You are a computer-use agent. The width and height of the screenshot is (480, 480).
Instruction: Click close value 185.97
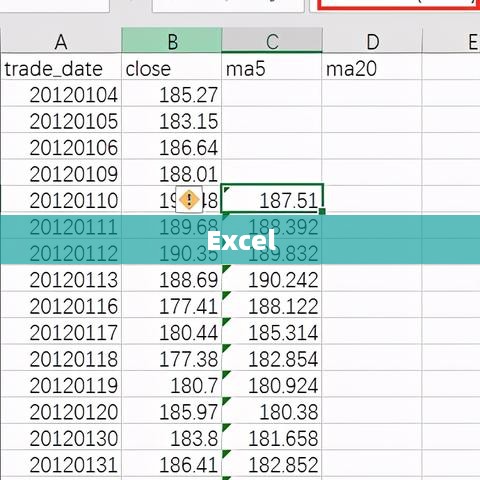(x=172, y=411)
